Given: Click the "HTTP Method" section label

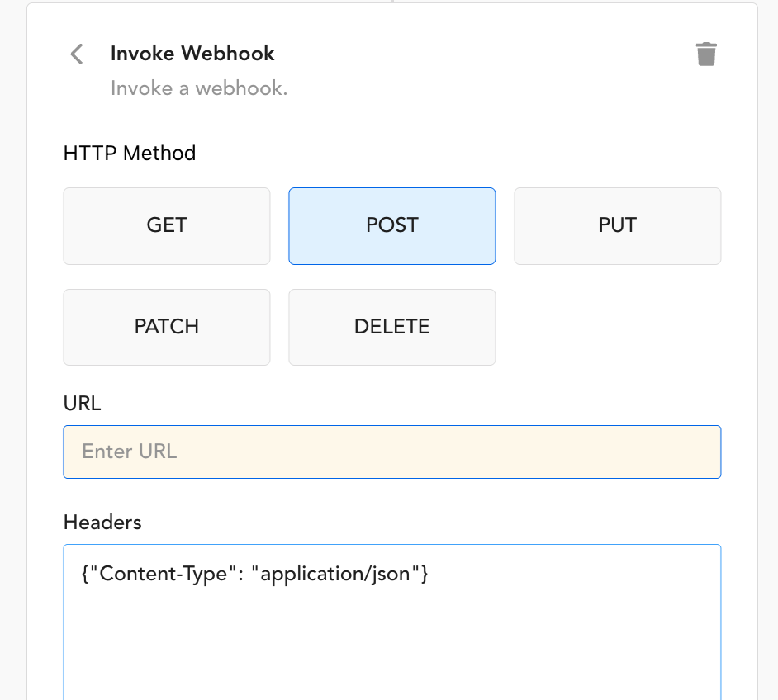Looking at the screenshot, I should coord(130,154).
